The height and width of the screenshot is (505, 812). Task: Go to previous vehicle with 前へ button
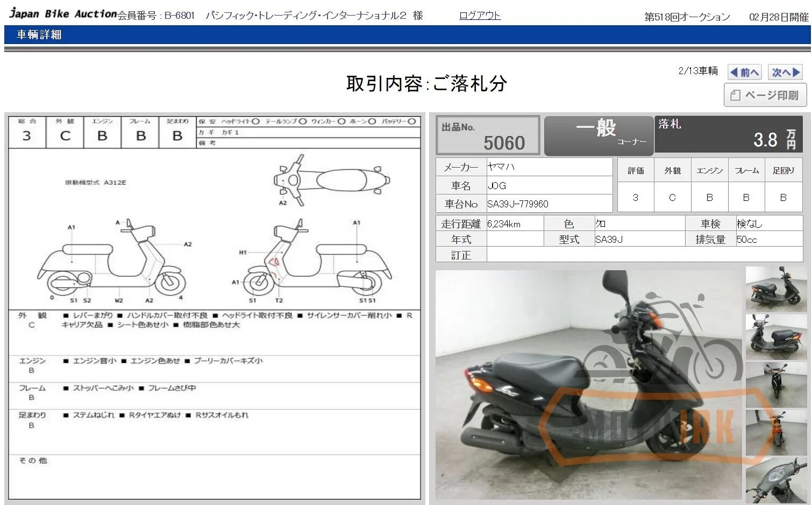(745, 72)
